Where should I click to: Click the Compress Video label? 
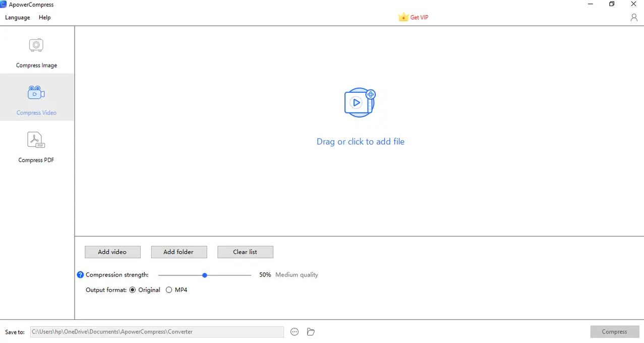36,113
